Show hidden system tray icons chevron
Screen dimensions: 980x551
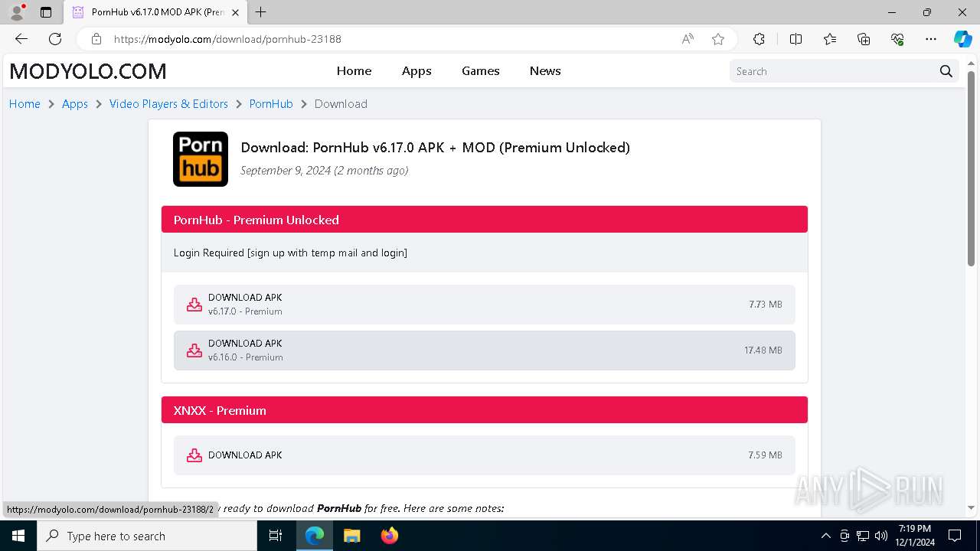click(x=825, y=536)
